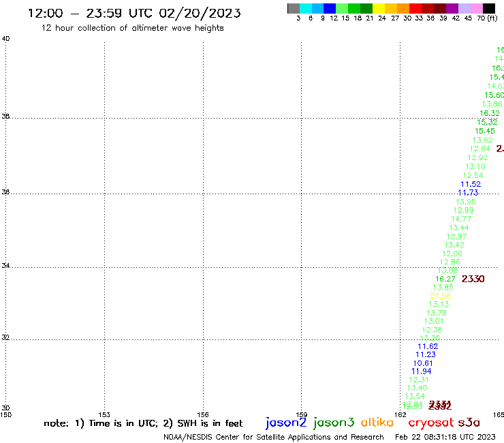504x443 pixels.
Task: Click the jason3 satellite label
Action: coord(334,423)
